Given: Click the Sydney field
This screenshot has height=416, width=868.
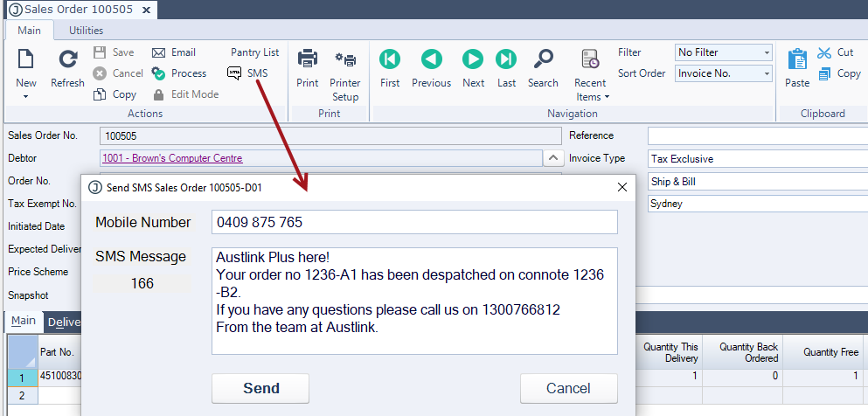Looking at the screenshot, I should coord(757,204).
